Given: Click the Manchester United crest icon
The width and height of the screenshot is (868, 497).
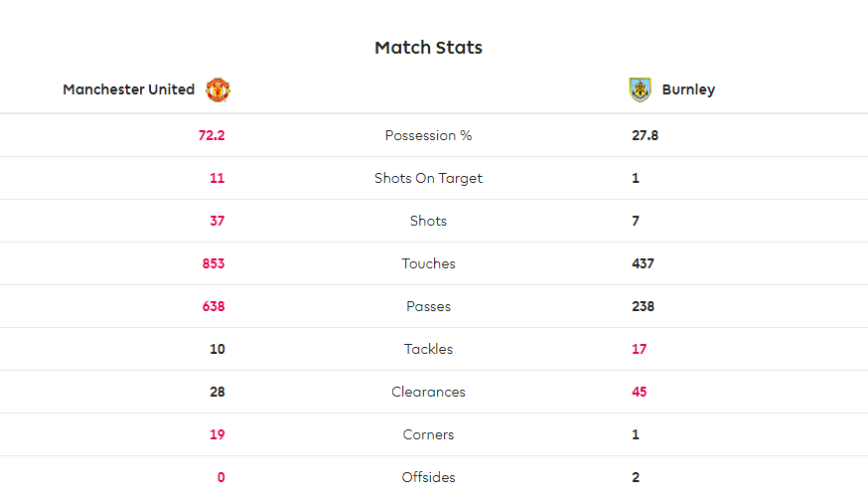Looking at the screenshot, I should pos(217,89).
